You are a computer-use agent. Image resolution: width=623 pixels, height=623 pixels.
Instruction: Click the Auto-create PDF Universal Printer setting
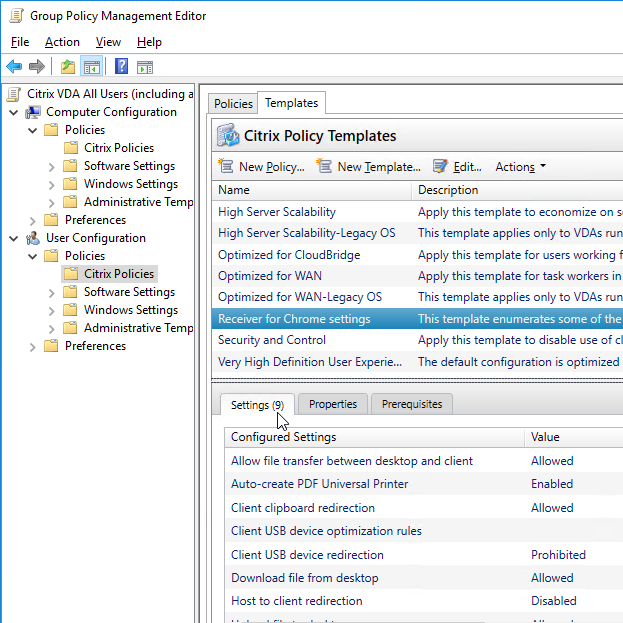point(424,484)
